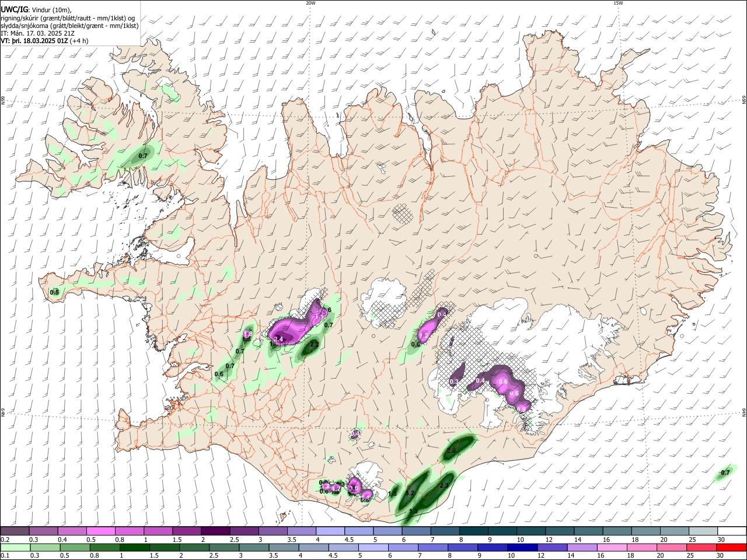The width and height of the screenshot is (747, 560).
Task: Select the purple-row swatch starting at 0.3
Action: (43, 531)
